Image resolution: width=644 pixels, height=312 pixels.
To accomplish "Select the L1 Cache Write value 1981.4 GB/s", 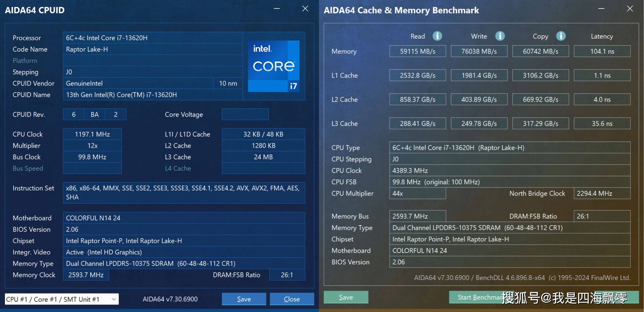I will point(479,75).
